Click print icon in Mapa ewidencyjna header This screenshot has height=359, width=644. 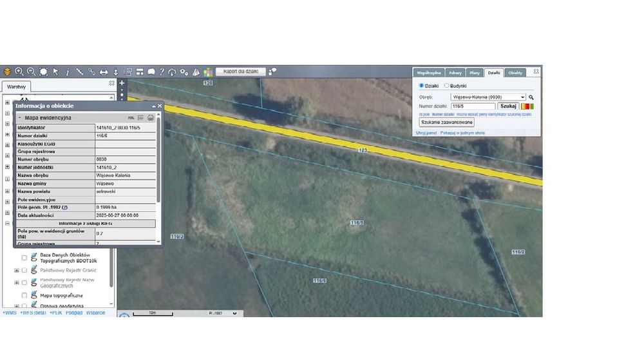(x=151, y=117)
